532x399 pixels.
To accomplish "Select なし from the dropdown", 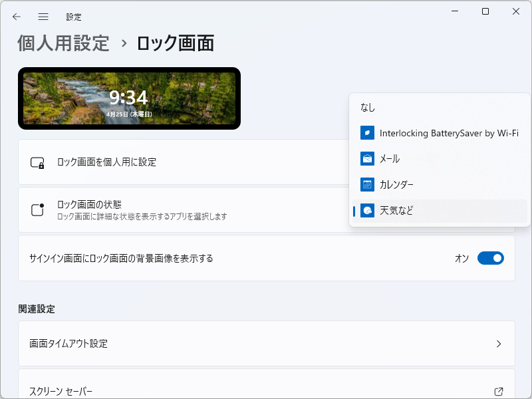I will [368, 106].
